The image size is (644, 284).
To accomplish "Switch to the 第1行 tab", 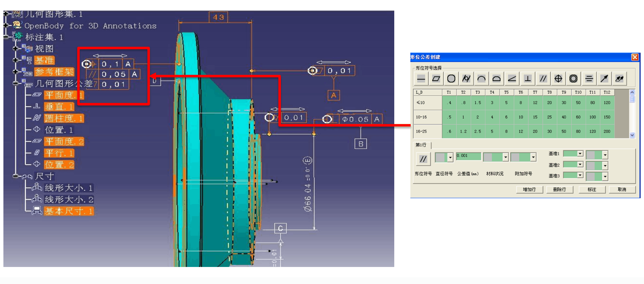I will point(422,145).
